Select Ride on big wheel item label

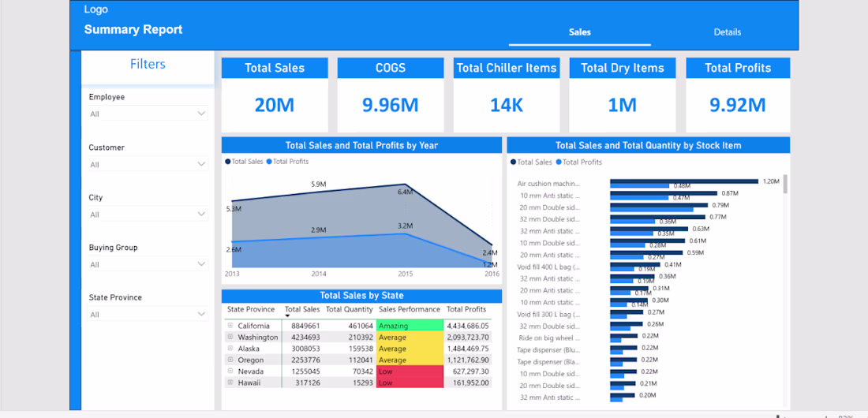pos(549,338)
